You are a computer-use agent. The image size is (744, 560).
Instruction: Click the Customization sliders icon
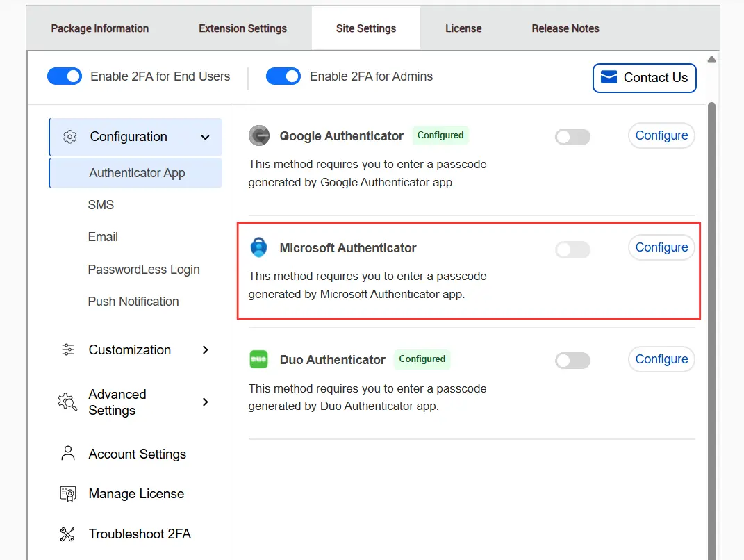tap(68, 349)
